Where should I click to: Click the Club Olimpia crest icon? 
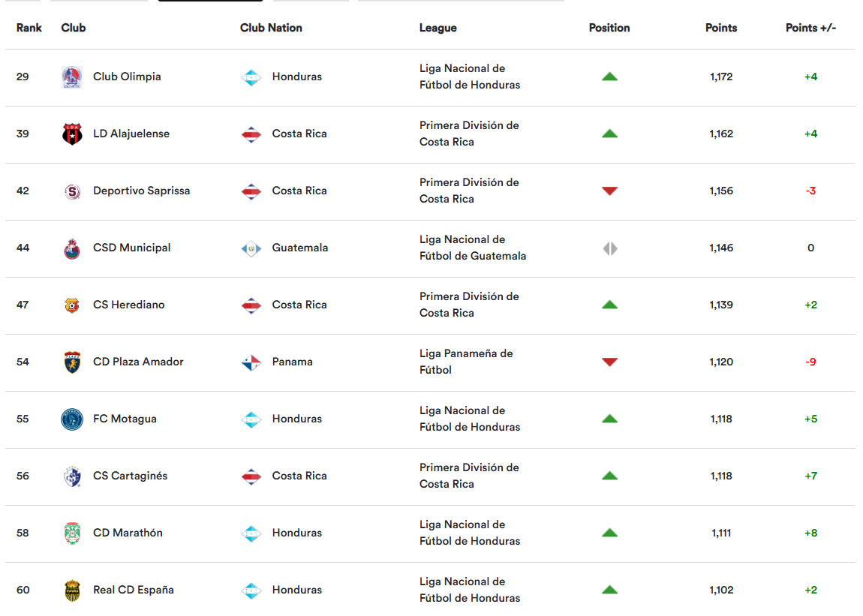pyautogui.click(x=72, y=77)
